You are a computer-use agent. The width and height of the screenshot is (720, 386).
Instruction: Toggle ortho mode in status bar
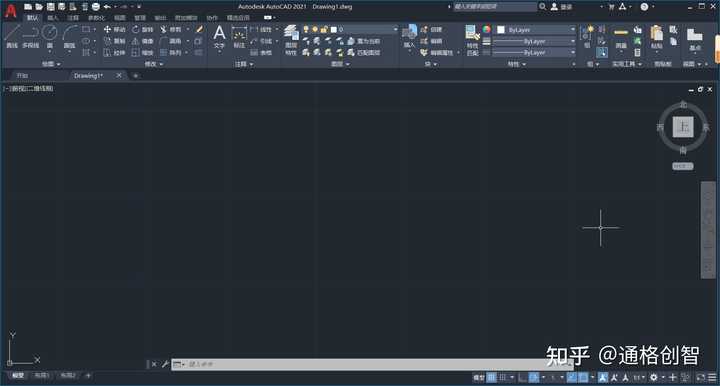[523, 377]
